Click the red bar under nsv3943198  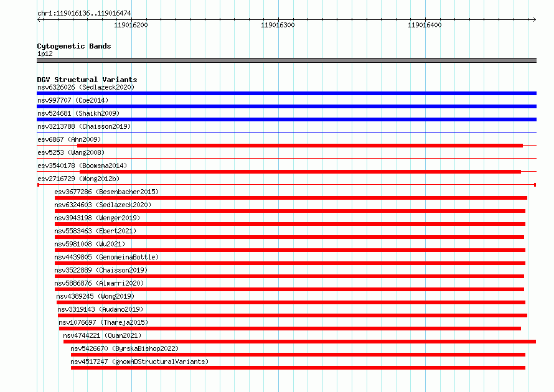[289, 224]
